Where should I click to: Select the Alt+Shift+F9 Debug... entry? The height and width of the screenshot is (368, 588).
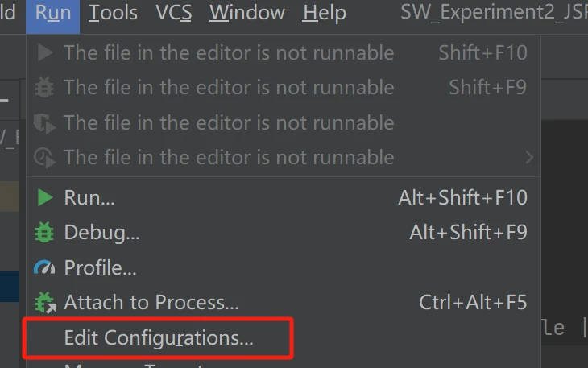click(284, 233)
